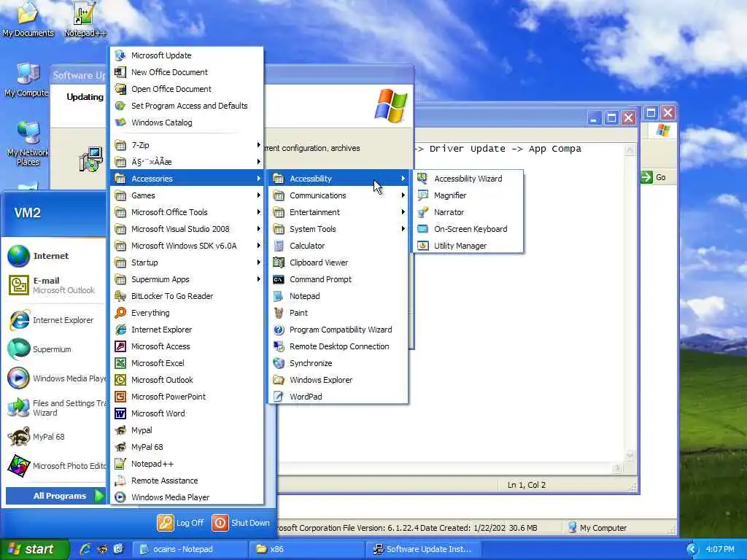Click the Remote Desktop Connection icon
Image resolution: width=747 pixels, height=560 pixels.
click(x=279, y=346)
